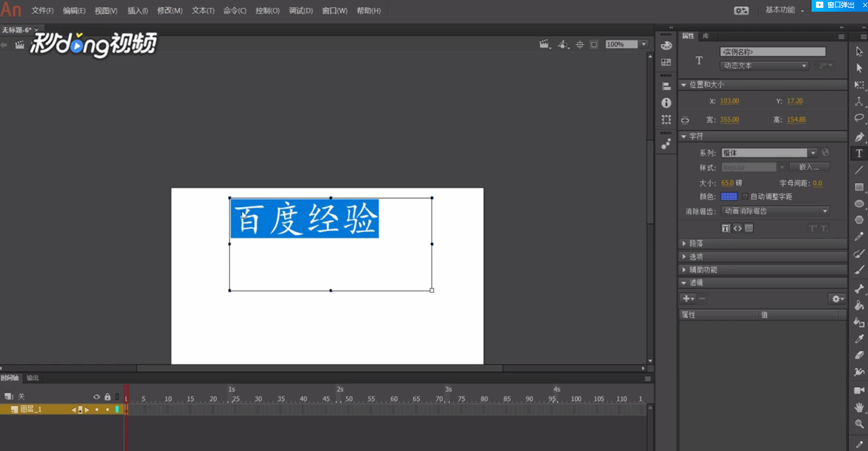Select the Bone tool
The width and height of the screenshot is (868, 451).
(859, 289)
